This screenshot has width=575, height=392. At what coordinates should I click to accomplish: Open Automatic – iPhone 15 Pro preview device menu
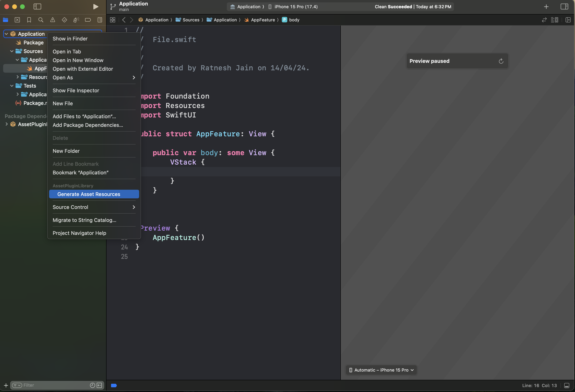point(381,370)
